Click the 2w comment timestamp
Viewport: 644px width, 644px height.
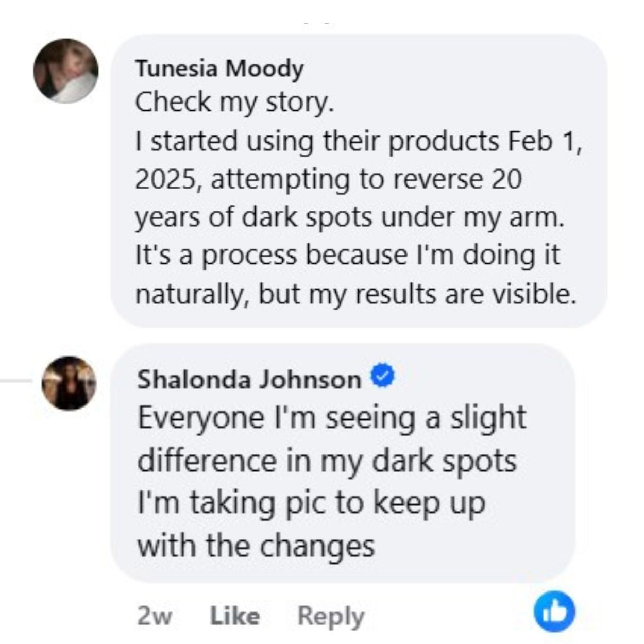155,616
